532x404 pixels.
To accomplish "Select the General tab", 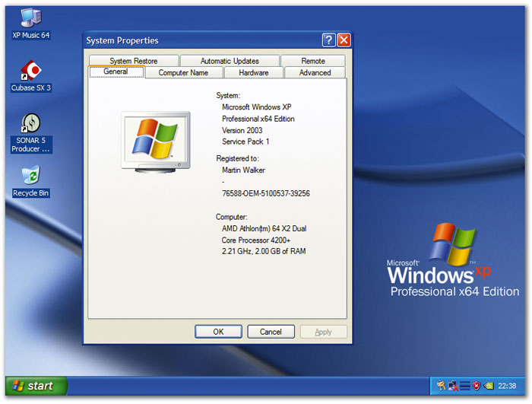I will pos(116,72).
